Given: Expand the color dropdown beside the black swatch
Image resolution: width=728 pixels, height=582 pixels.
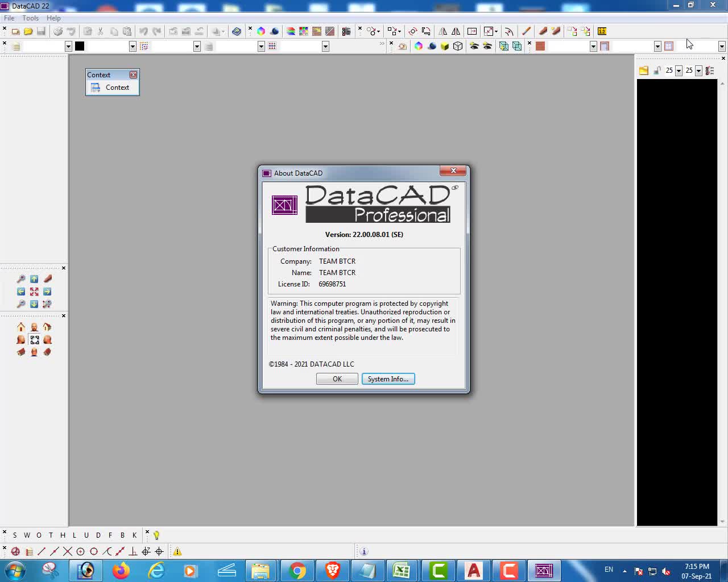Looking at the screenshot, I should 133,47.
